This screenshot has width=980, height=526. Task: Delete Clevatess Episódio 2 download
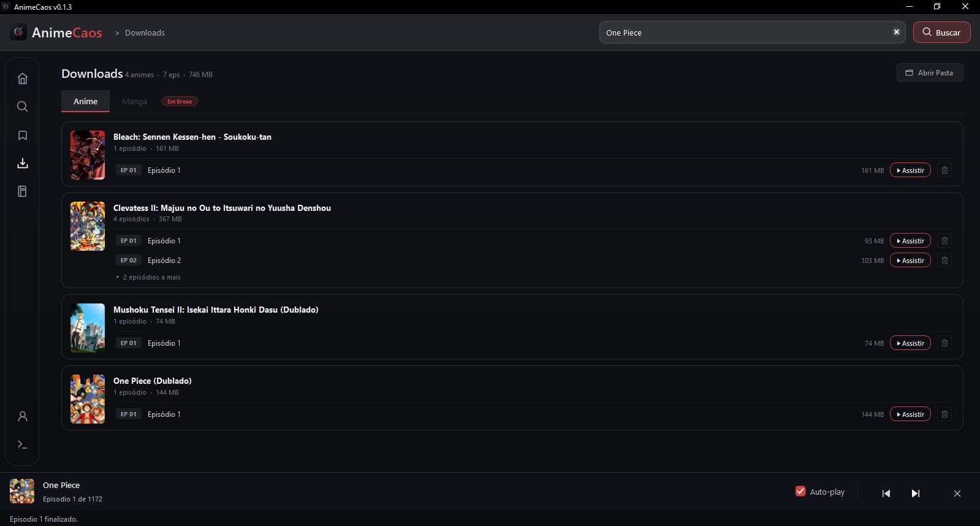944,261
